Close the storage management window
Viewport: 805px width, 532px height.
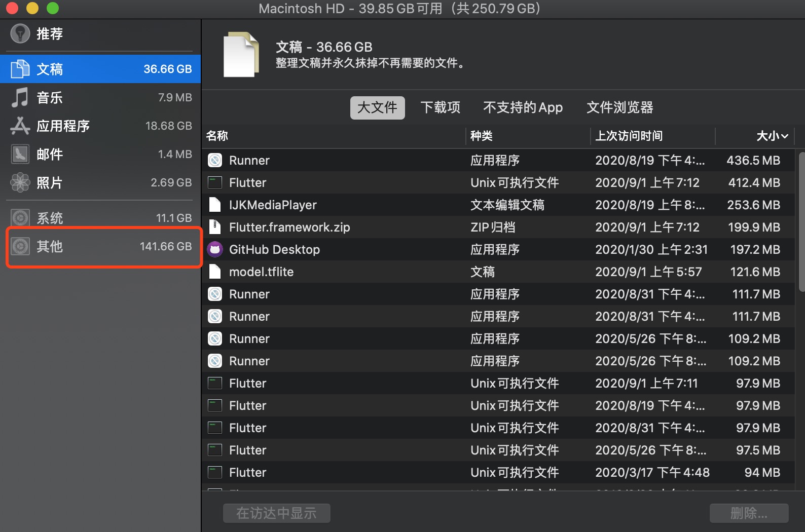pos(12,8)
